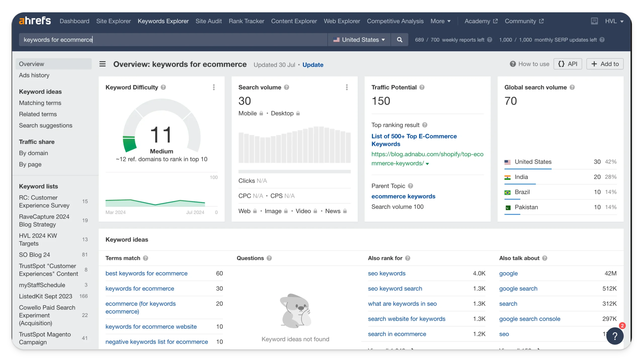644x362 pixels.
Task: Click help icon beside Global search volume
Action: [572, 87]
